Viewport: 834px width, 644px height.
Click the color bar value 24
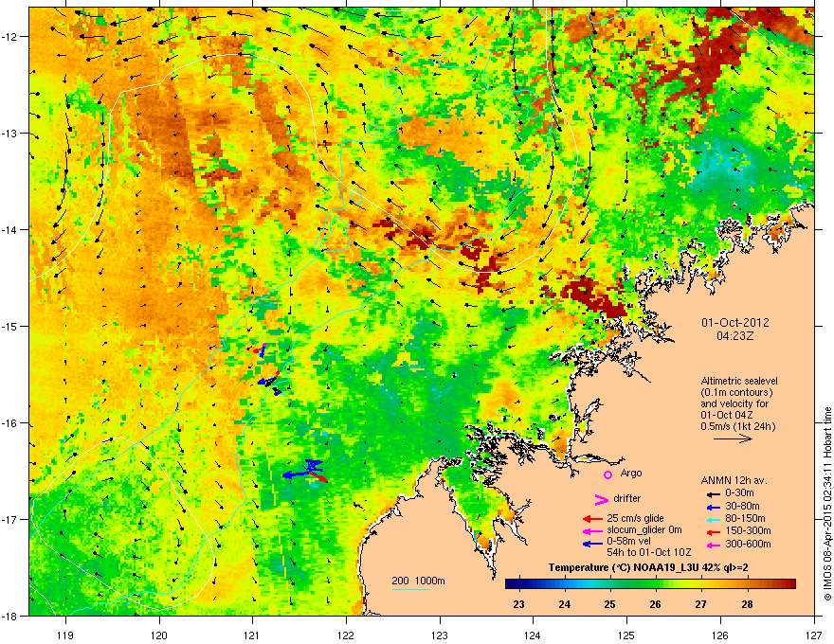click(x=564, y=604)
